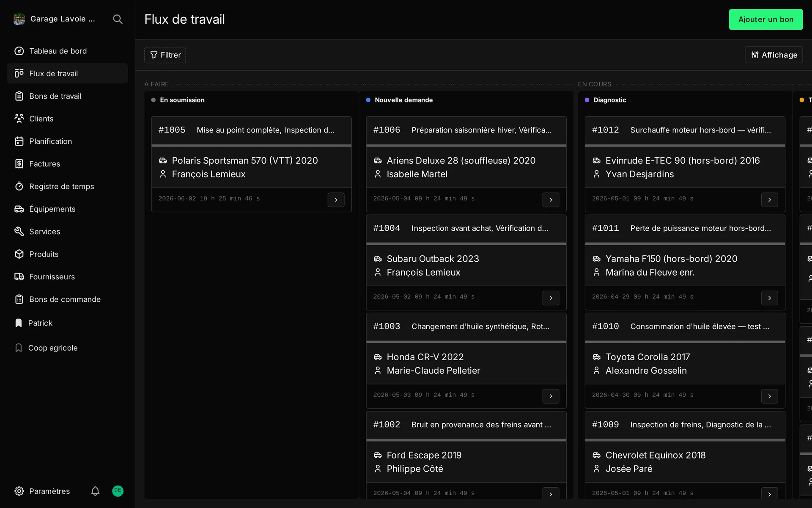Click work order number #1005

point(172,130)
